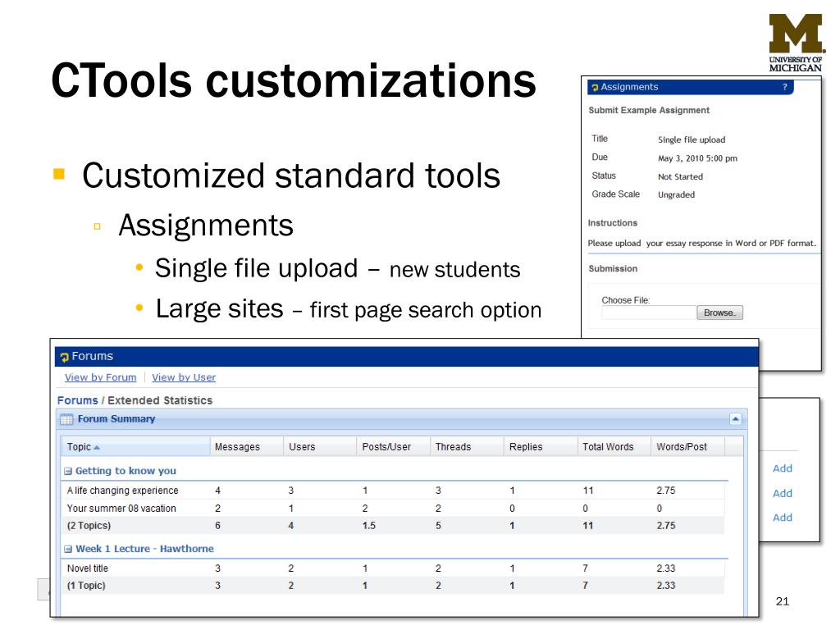Screen dimensions: 840x630
Task: Click the 'Getting to know you' group title
Action: pyautogui.click(x=126, y=472)
